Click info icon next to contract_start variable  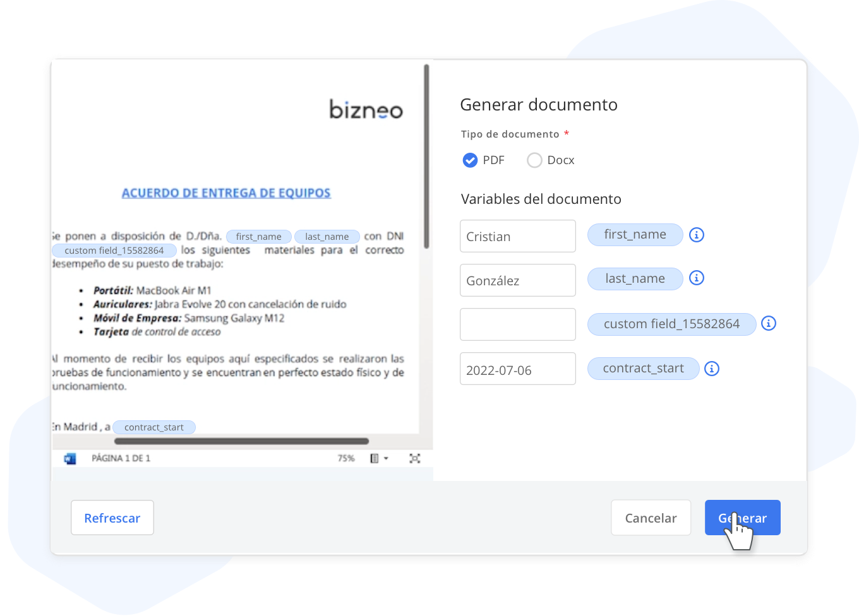pos(712,369)
